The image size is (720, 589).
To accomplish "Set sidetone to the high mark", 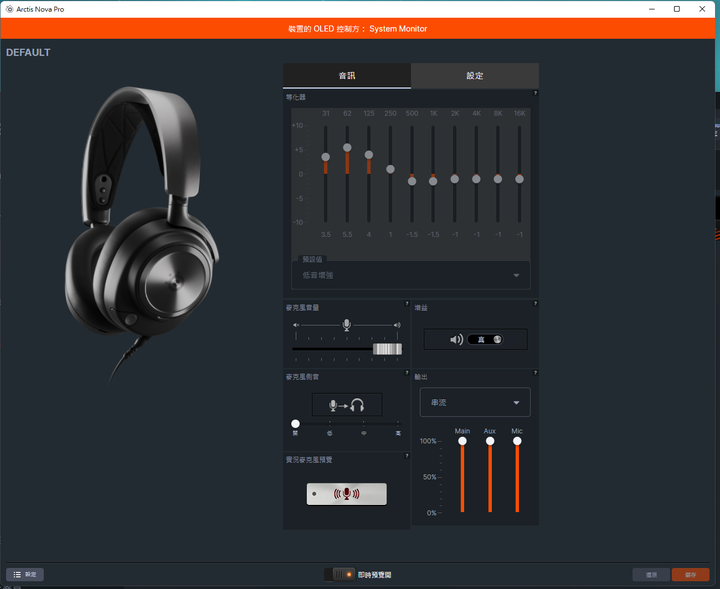I will point(398,424).
